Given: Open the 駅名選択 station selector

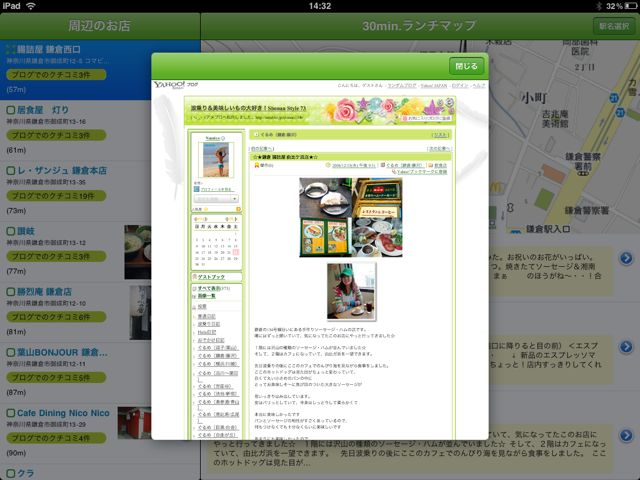Looking at the screenshot, I should click(614, 26).
